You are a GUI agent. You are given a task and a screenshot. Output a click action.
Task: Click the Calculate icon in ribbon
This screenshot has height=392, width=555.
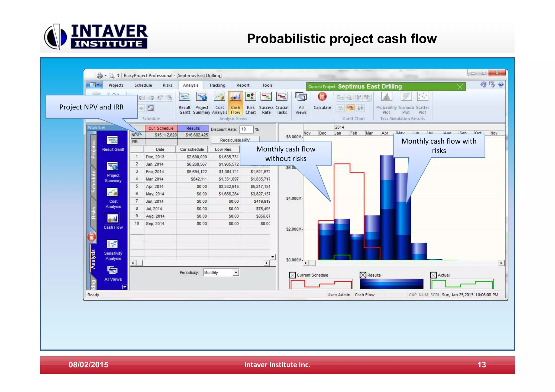tap(322, 101)
